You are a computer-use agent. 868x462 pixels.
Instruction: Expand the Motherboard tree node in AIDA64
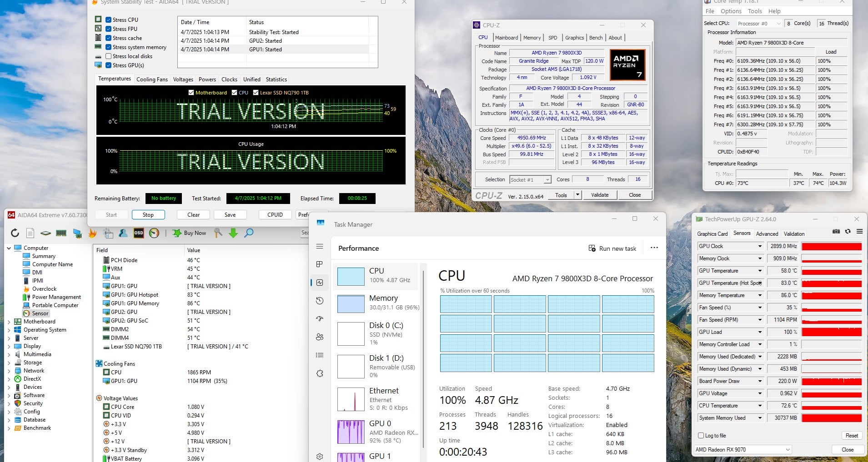click(9, 322)
